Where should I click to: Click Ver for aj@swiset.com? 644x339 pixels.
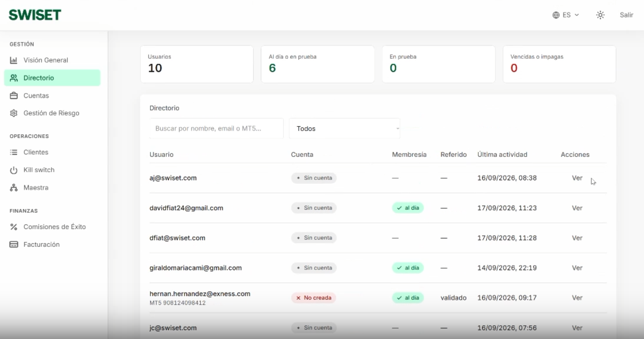(x=577, y=178)
